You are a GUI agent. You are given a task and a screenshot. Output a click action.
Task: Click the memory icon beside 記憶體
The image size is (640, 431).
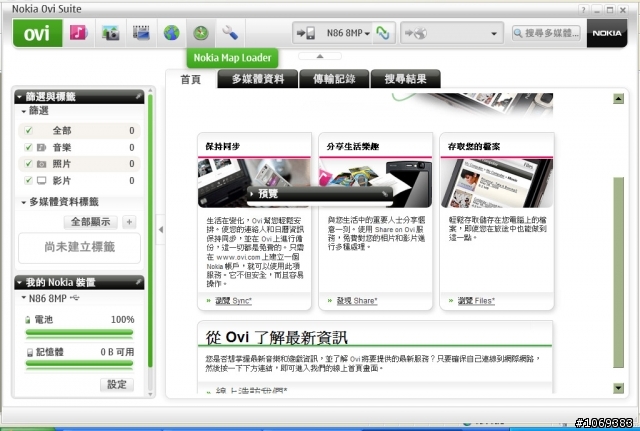click(29, 352)
